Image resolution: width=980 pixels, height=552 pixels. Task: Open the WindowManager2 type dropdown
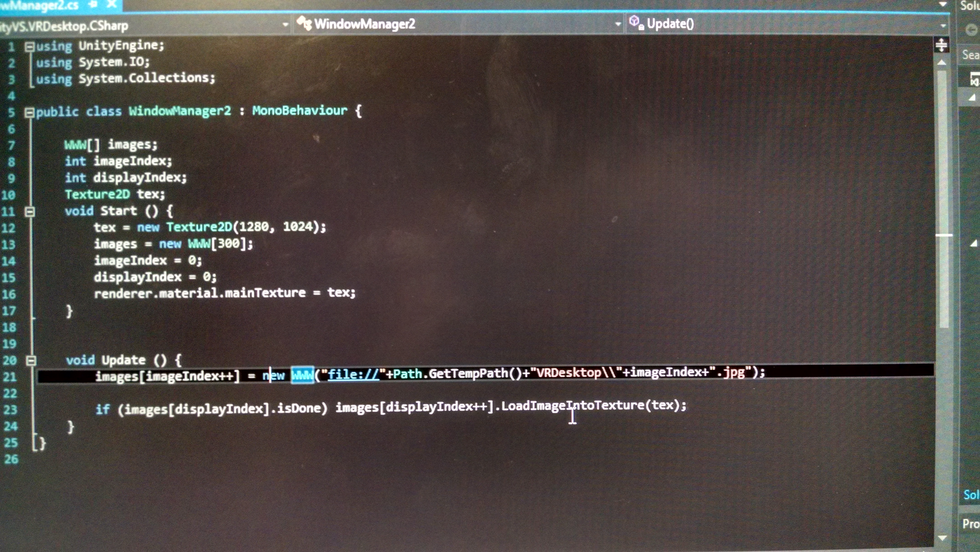coord(618,24)
